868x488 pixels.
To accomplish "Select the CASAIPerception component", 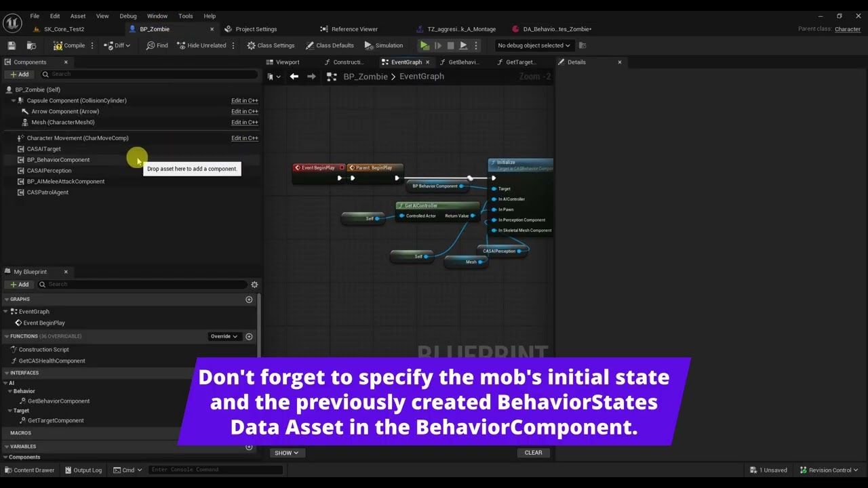I will pyautogui.click(x=49, y=170).
